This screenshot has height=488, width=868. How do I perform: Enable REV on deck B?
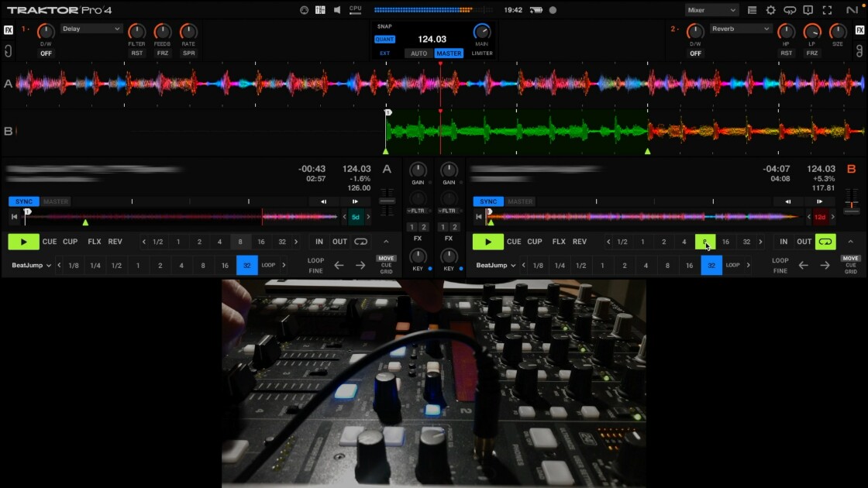tap(580, 242)
